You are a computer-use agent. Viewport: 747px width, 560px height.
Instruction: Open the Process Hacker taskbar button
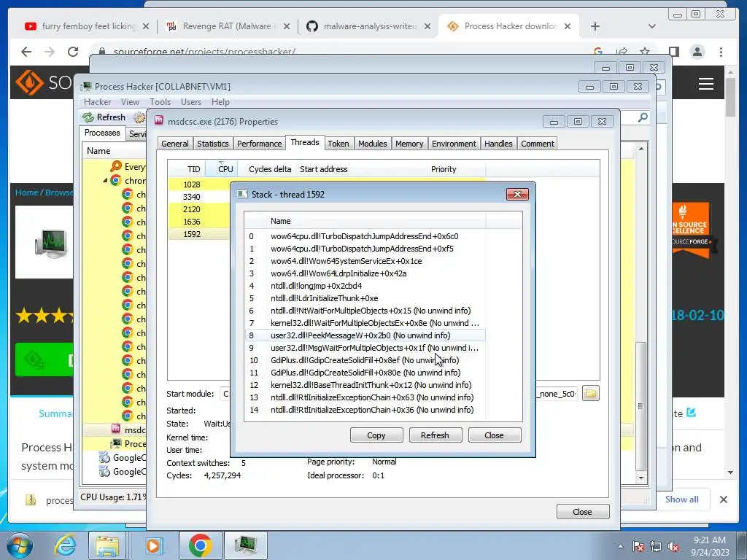click(x=245, y=545)
